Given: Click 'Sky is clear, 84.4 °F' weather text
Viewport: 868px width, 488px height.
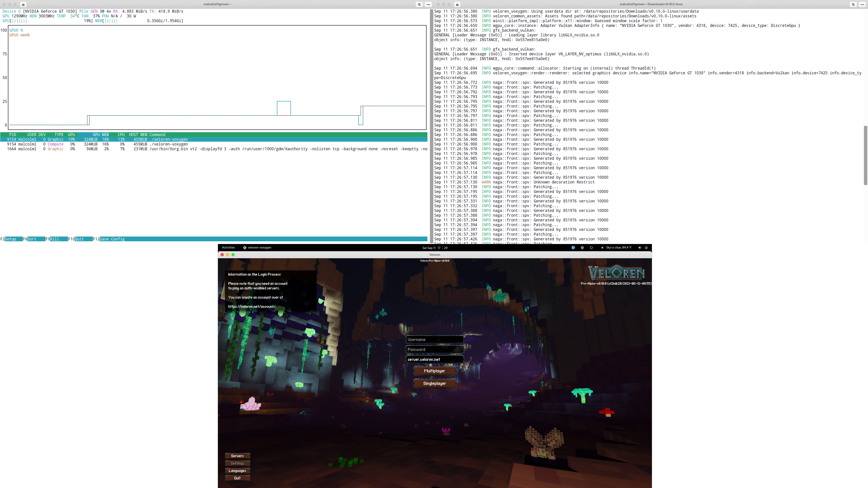Looking at the screenshot, I should (x=619, y=248).
